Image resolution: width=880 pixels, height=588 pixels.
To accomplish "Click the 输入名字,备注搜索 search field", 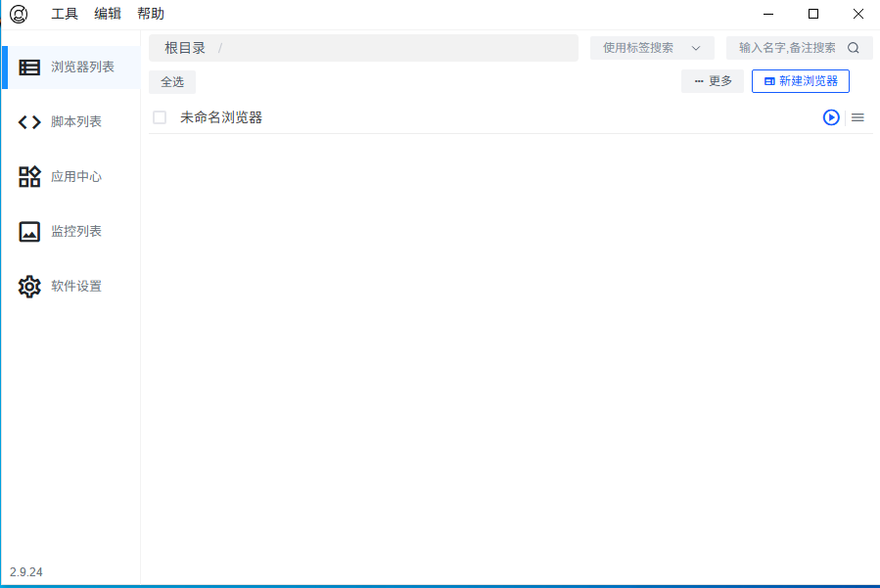I will [x=788, y=47].
